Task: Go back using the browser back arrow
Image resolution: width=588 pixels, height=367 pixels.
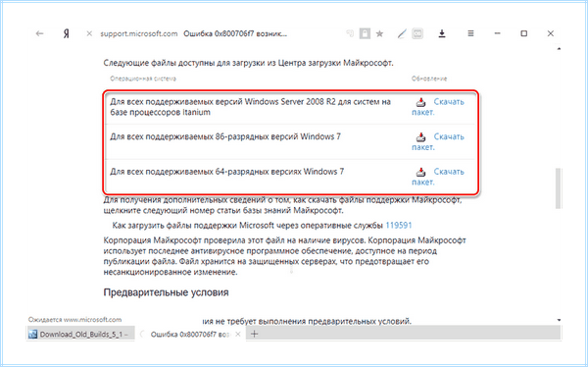Action: 40,33
